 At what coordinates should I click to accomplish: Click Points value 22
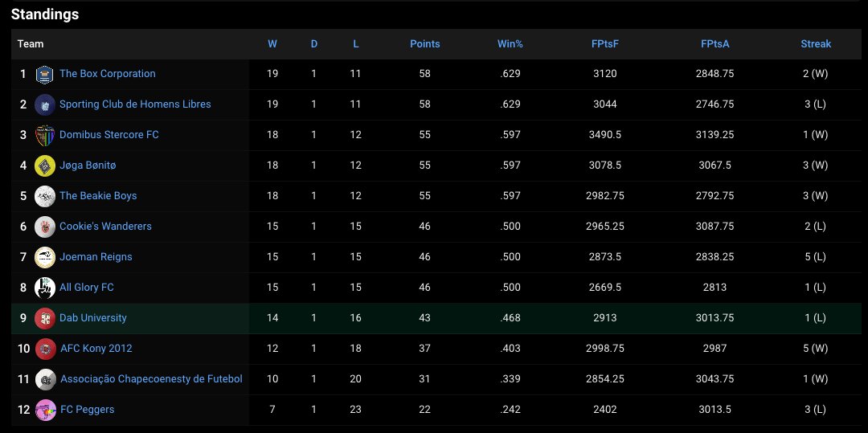click(424, 409)
